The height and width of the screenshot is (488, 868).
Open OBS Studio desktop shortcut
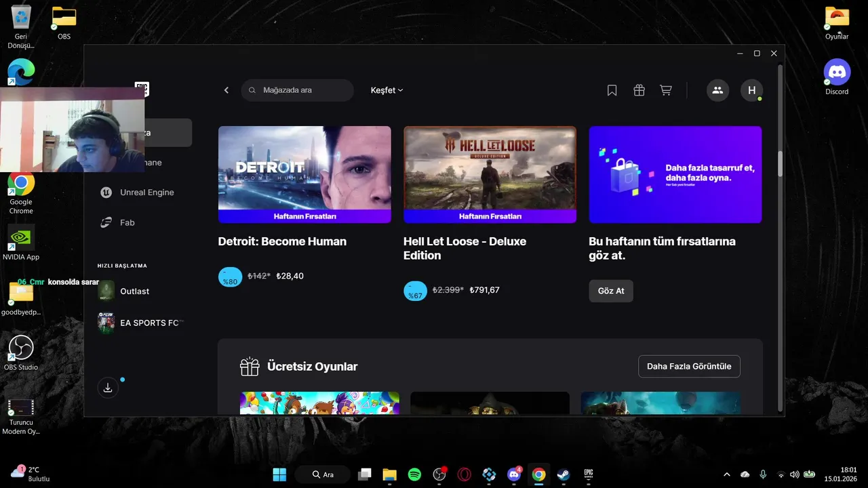pos(21,353)
